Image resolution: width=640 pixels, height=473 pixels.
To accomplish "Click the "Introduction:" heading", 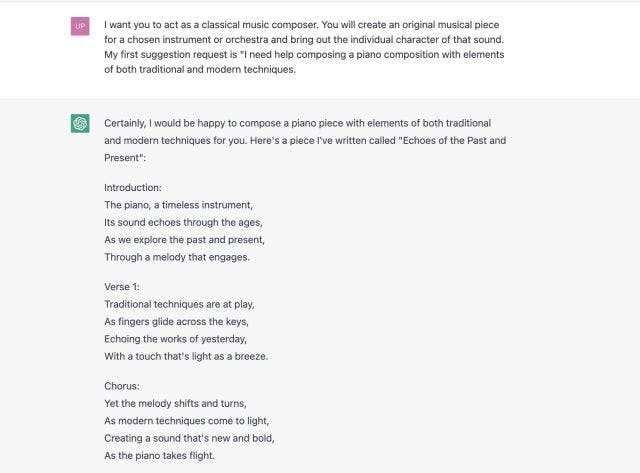I will (x=133, y=188).
